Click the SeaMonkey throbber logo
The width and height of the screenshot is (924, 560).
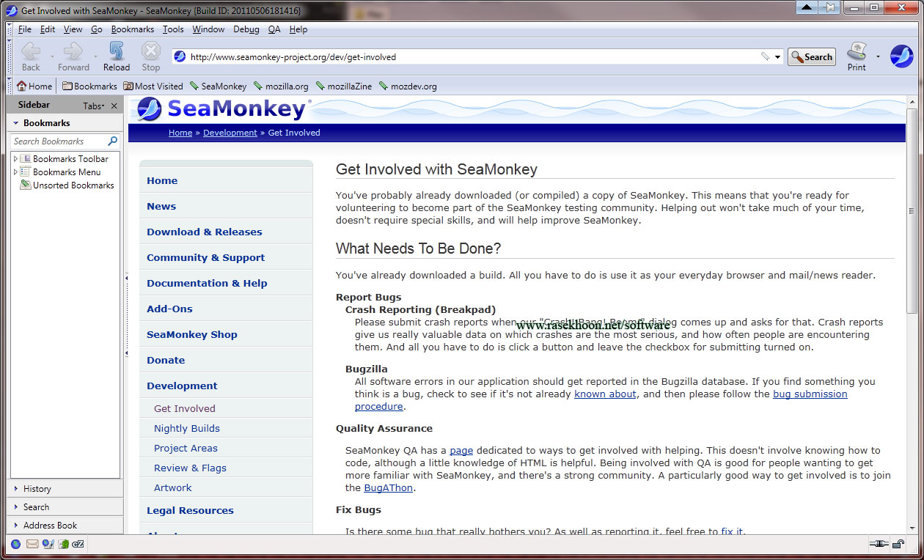click(x=901, y=56)
